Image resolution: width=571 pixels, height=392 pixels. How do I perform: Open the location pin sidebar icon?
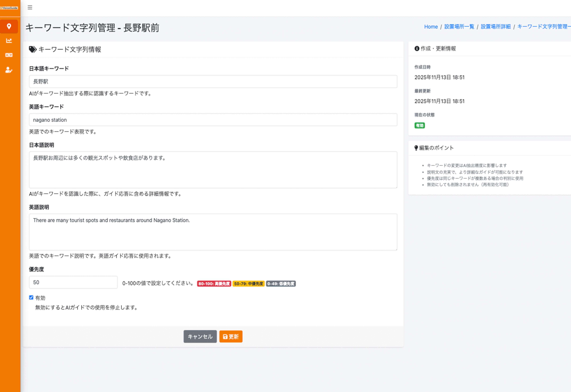pyautogui.click(x=9, y=26)
